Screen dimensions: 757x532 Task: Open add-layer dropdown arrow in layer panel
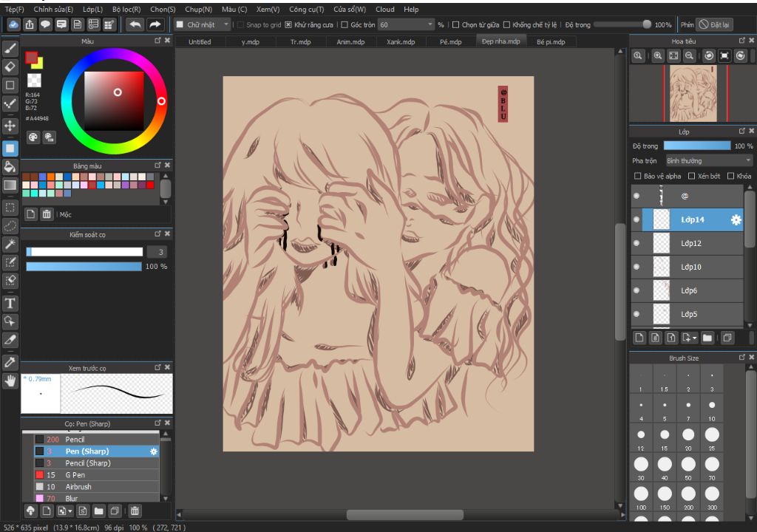click(x=694, y=338)
